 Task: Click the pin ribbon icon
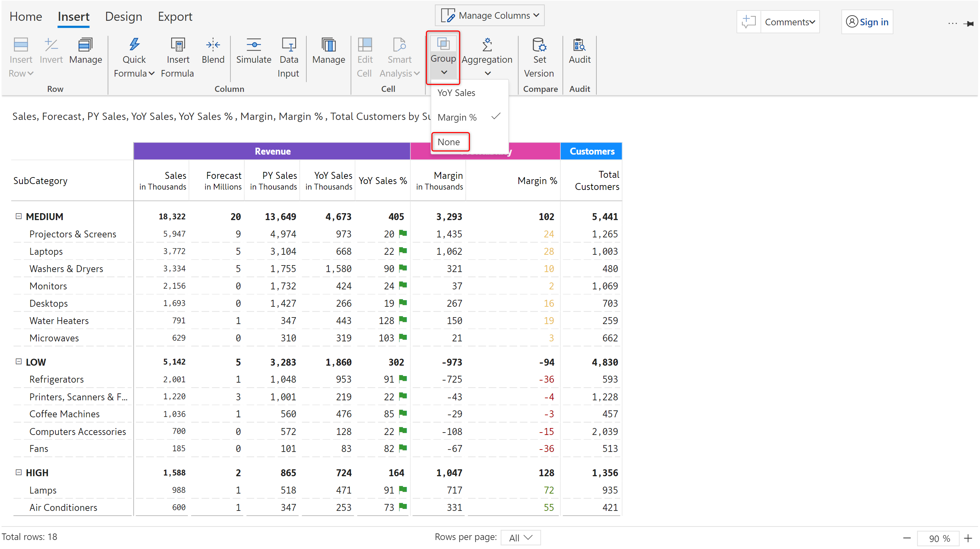pos(969,24)
